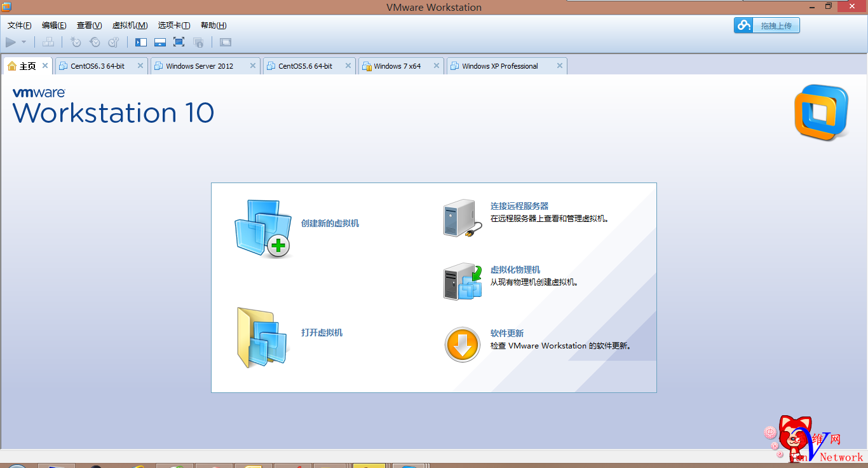
Task: Close the CentOS6.3 64-bit tab
Action: pos(140,65)
